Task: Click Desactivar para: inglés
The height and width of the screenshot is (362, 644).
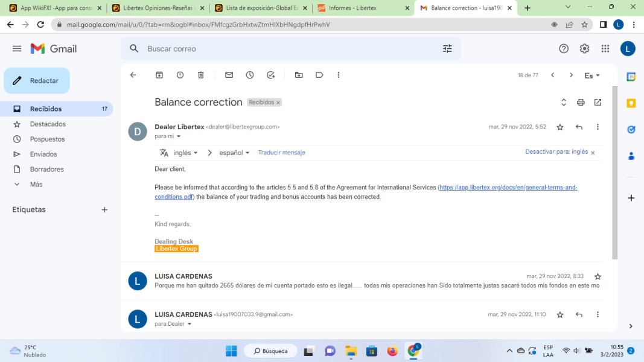Action: [x=556, y=152]
